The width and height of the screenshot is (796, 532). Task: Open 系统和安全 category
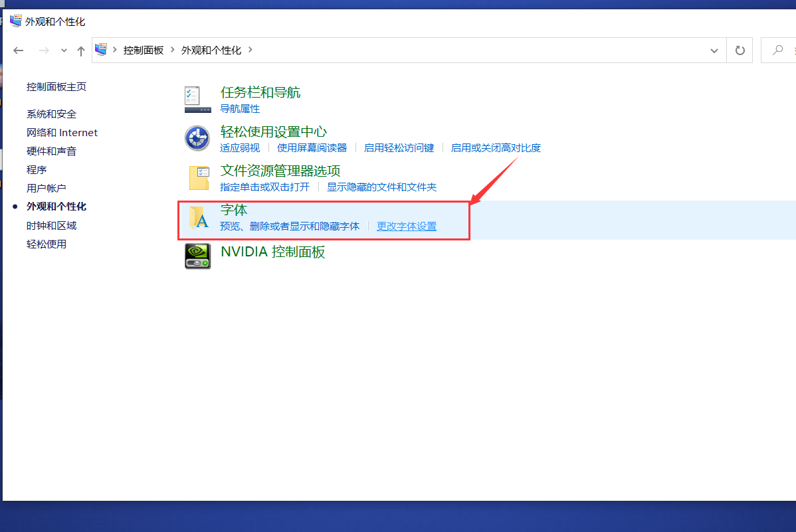(51, 114)
